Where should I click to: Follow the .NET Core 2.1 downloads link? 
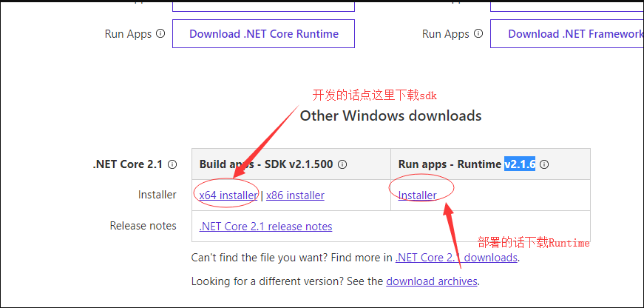(456, 258)
